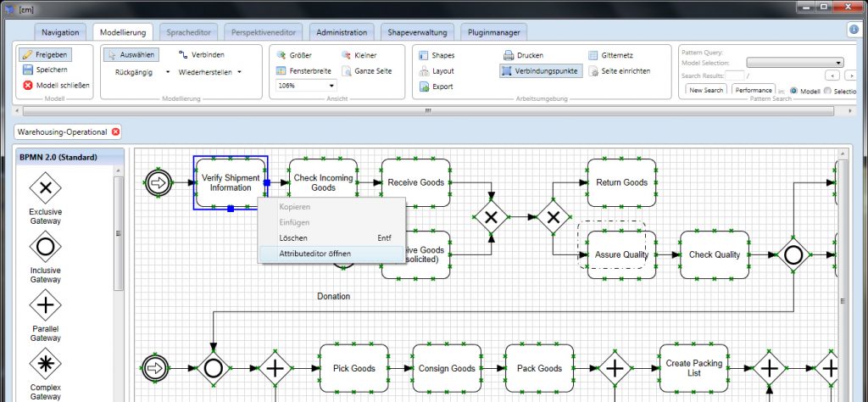The image size is (868, 402).
Task: Click the Modell schließen red icon
Action: click(x=28, y=86)
